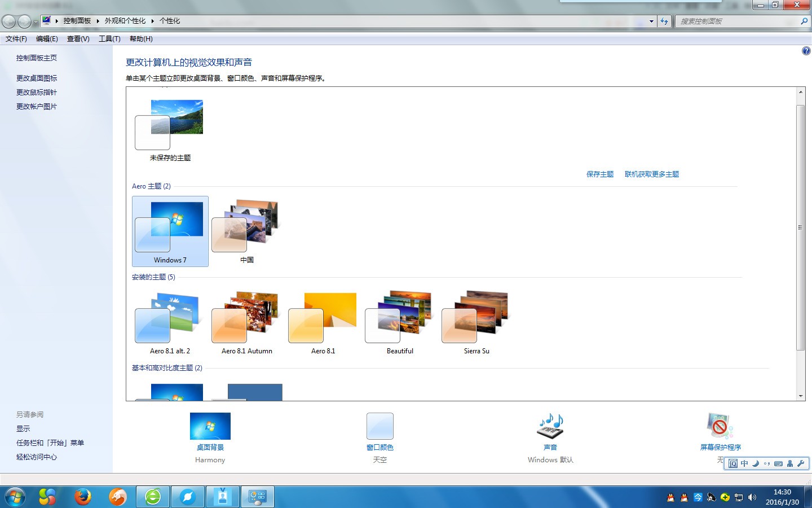Screen dimensions: 812x508
Task: Open the Windows Start orb
Action: pyautogui.click(x=15, y=497)
